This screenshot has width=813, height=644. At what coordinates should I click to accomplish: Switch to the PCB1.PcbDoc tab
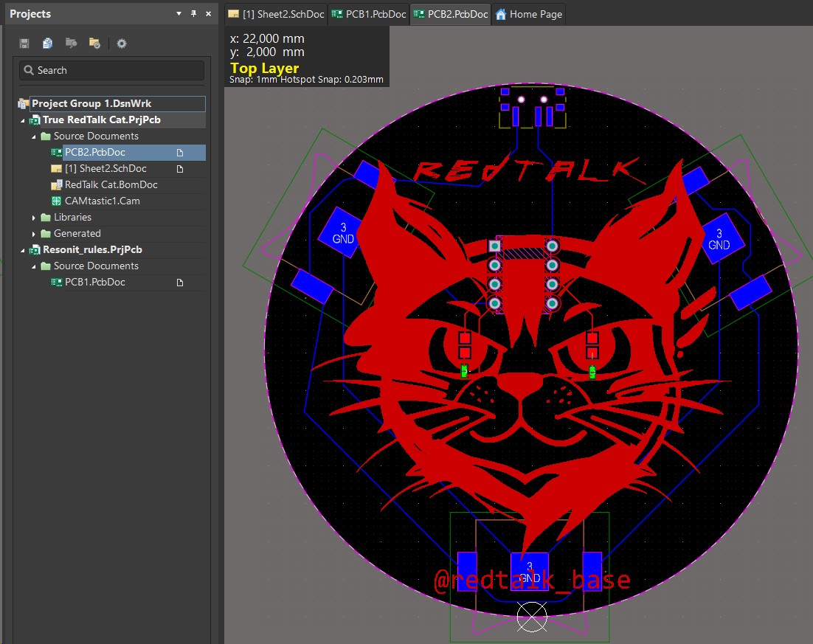(x=369, y=14)
